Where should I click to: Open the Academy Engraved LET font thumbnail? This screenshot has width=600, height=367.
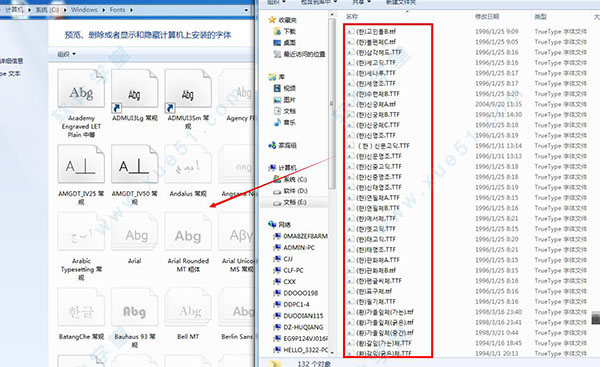coord(81,89)
